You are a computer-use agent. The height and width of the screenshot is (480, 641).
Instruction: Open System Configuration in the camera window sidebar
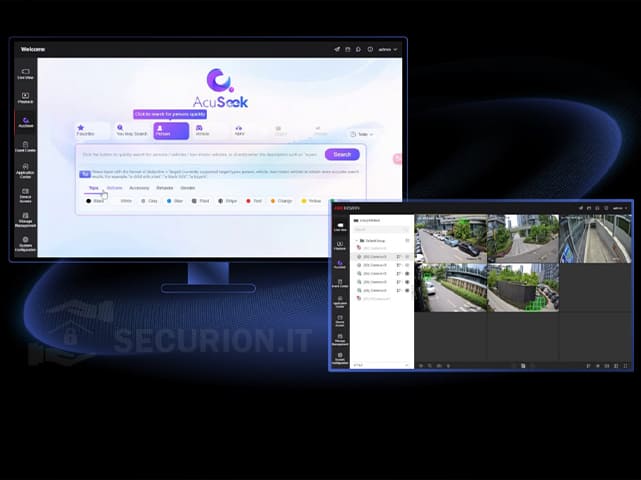340,359
